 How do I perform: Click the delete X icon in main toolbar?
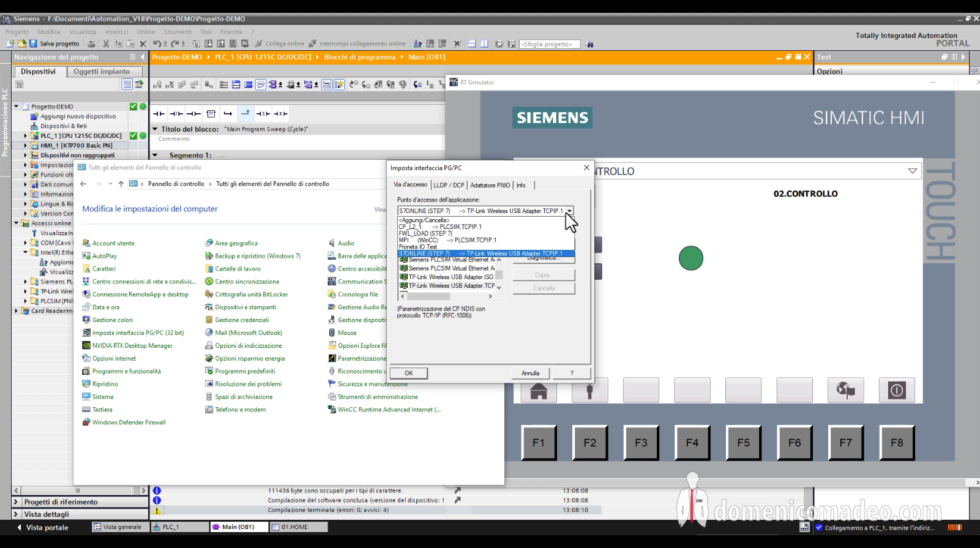[143, 43]
